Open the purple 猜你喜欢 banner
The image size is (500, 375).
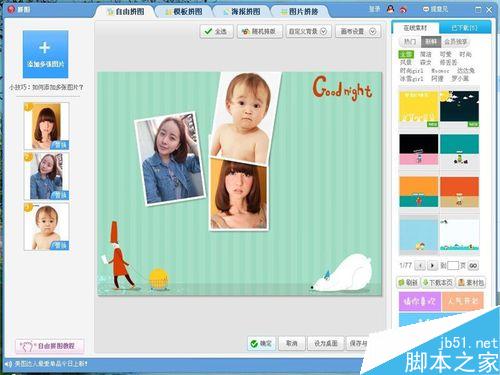tap(420, 301)
